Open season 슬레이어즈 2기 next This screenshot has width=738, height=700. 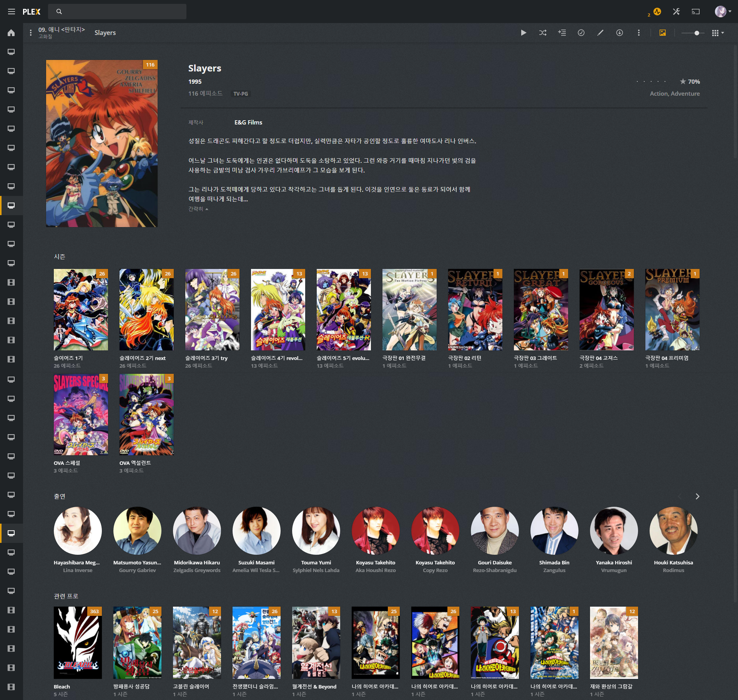coord(146,310)
